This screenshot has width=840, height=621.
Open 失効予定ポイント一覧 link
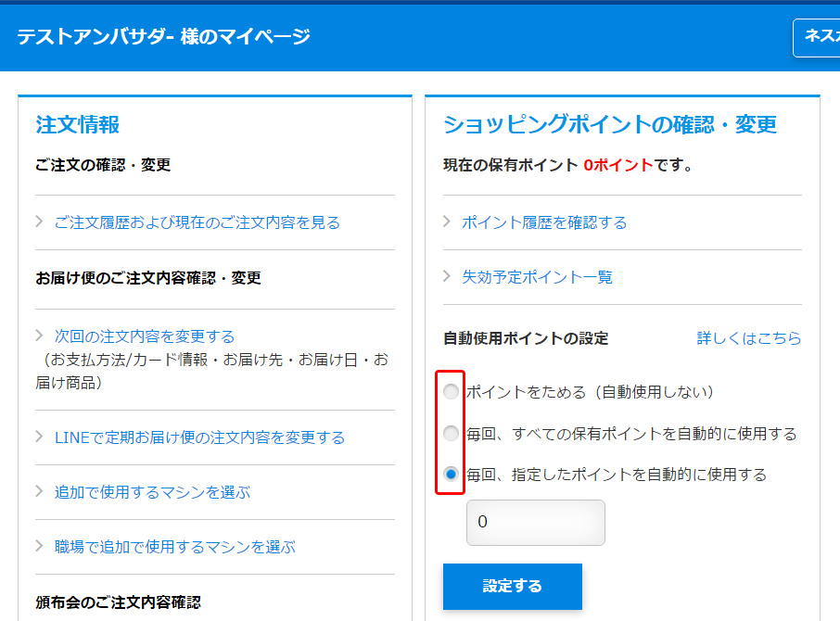pyautogui.click(x=537, y=277)
